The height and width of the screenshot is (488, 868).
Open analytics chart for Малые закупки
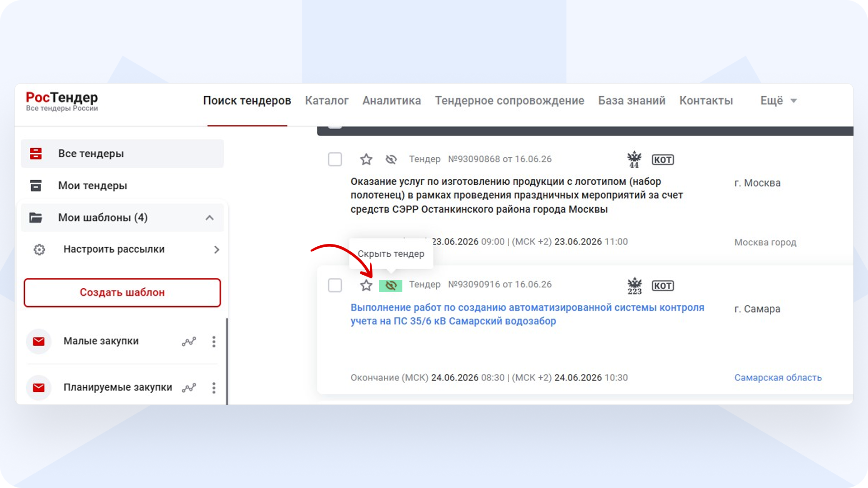pos(189,342)
